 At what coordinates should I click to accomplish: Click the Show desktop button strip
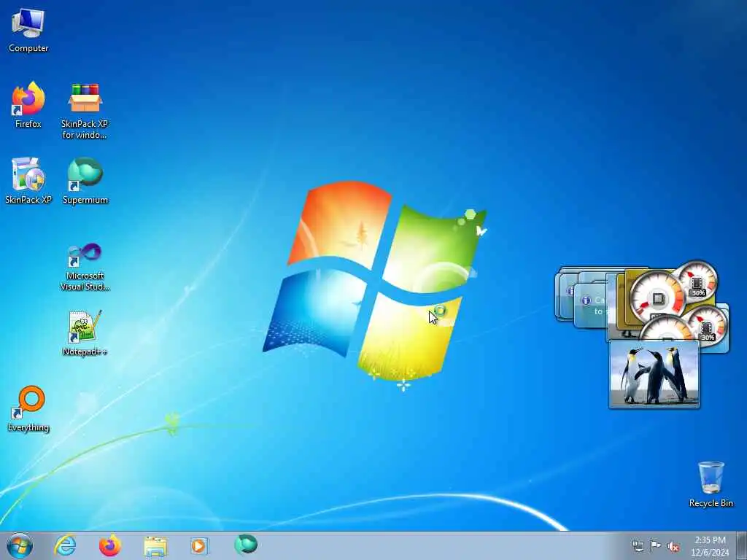pos(741,545)
